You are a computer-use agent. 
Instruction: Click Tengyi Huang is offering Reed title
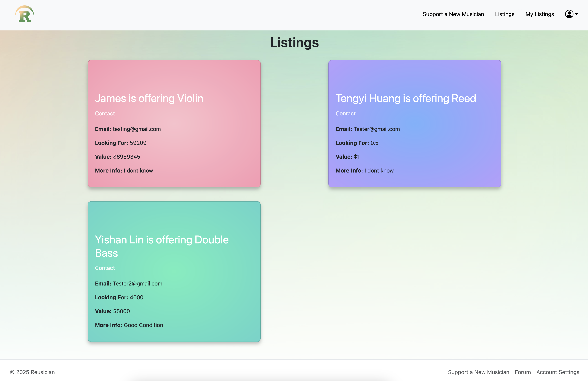(406, 98)
